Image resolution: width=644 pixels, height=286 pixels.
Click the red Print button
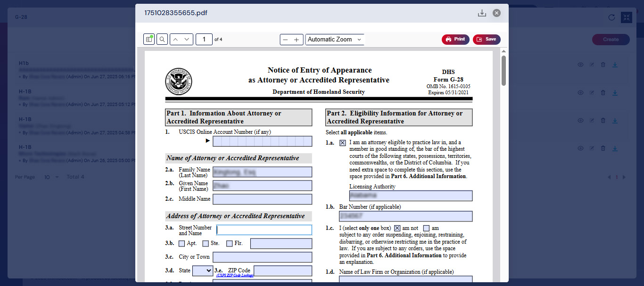[x=455, y=40]
